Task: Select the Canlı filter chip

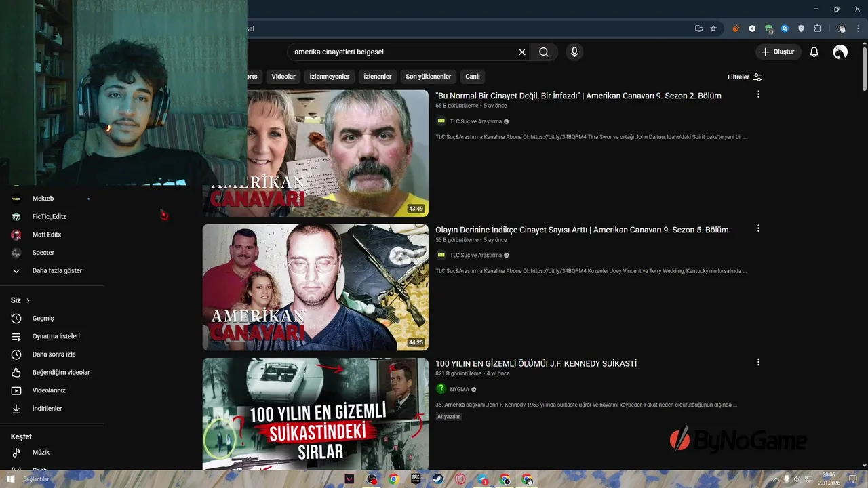Action: point(473,77)
